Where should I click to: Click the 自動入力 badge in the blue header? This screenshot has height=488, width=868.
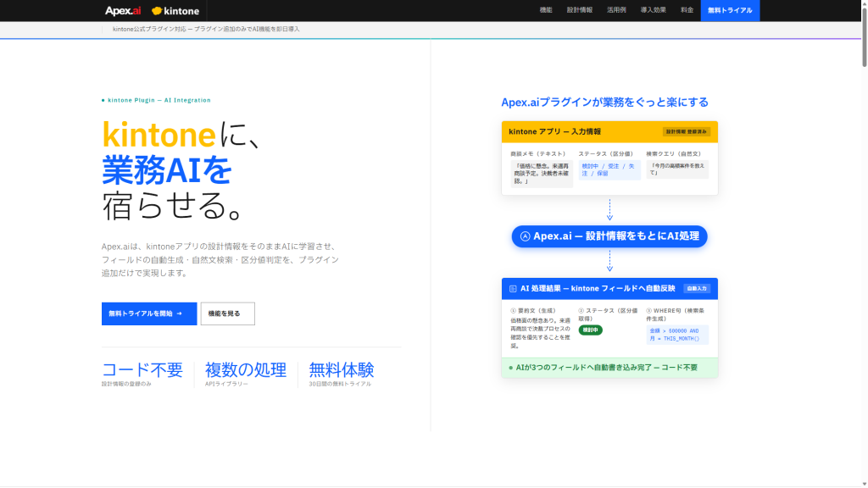coord(696,289)
